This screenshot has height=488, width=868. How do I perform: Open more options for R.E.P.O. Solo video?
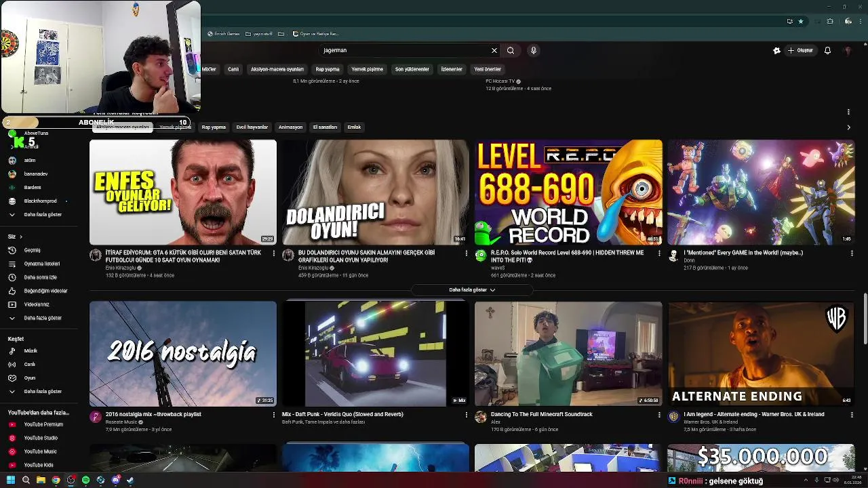click(x=659, y=253)
